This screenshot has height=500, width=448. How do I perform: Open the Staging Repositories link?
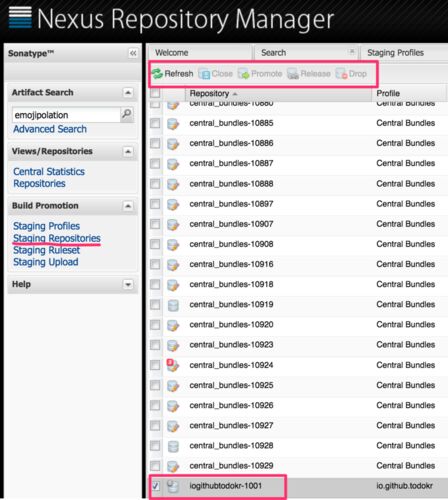tap(57, 238)
